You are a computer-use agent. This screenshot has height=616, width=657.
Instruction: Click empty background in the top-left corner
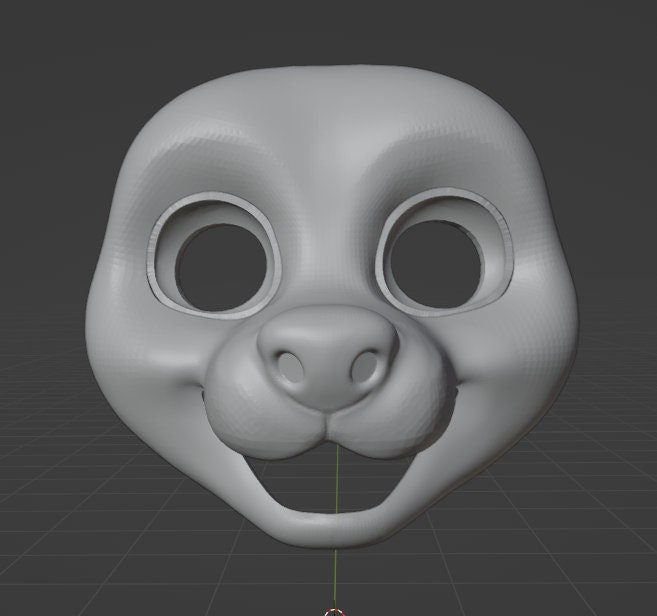[x=40, y=40]
